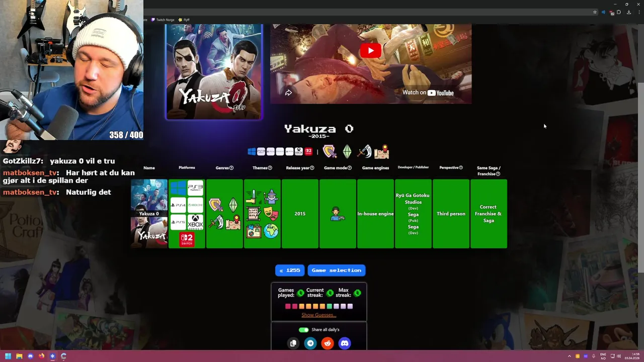Go to previous game 1255
The width and height of the screenshot is (644, 362).
click(290, 270)
